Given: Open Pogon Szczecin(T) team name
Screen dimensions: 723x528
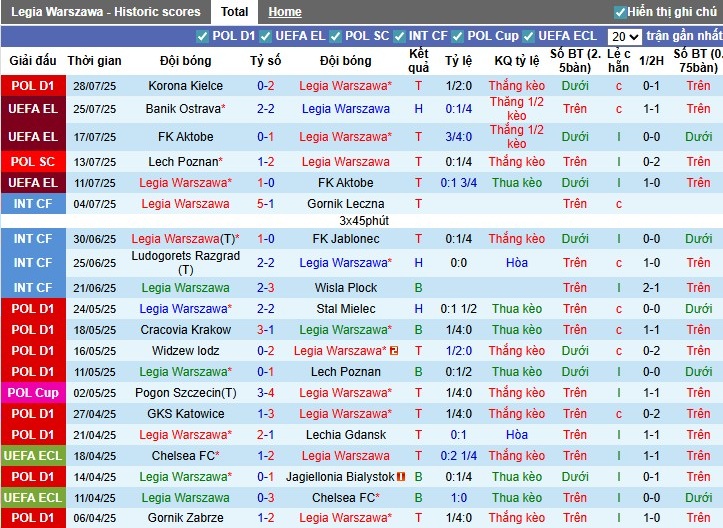Looking at the screenshot, I should point(185,393).
